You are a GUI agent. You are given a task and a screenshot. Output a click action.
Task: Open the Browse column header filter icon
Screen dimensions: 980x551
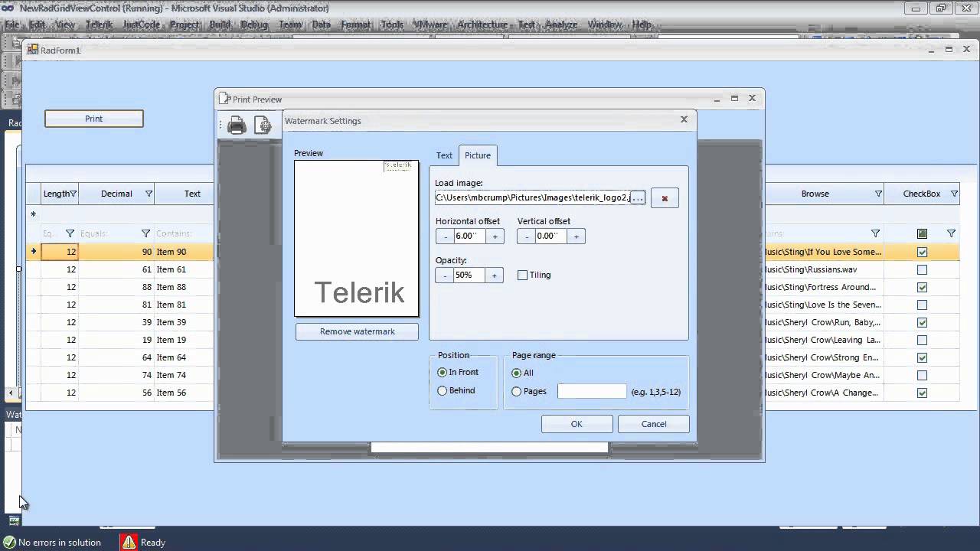pyautogui.click(x=878, y=194)
